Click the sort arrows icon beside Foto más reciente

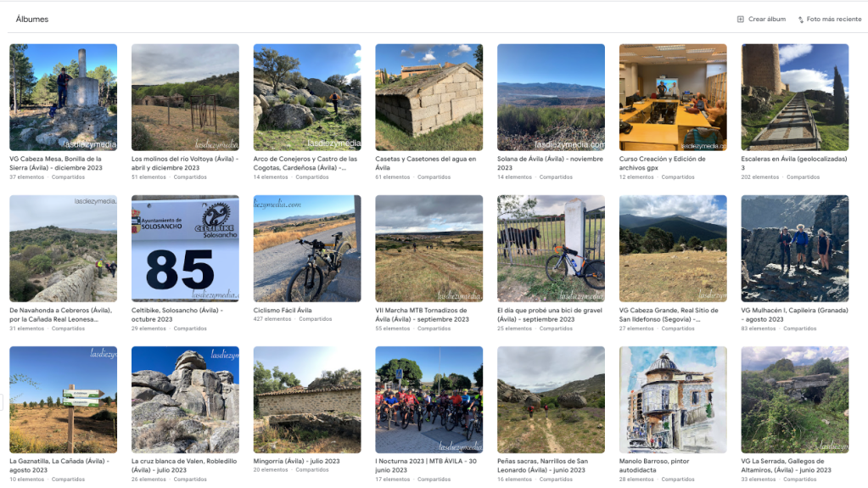[800, 20]
